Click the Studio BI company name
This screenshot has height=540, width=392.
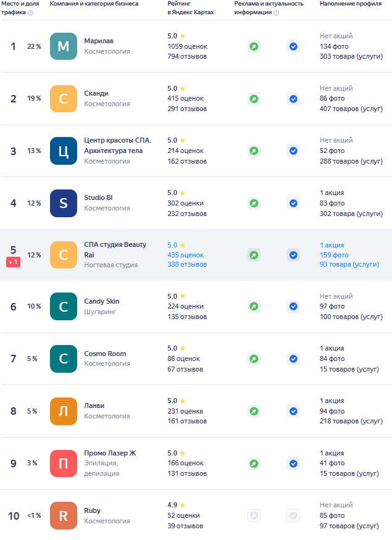99,197
